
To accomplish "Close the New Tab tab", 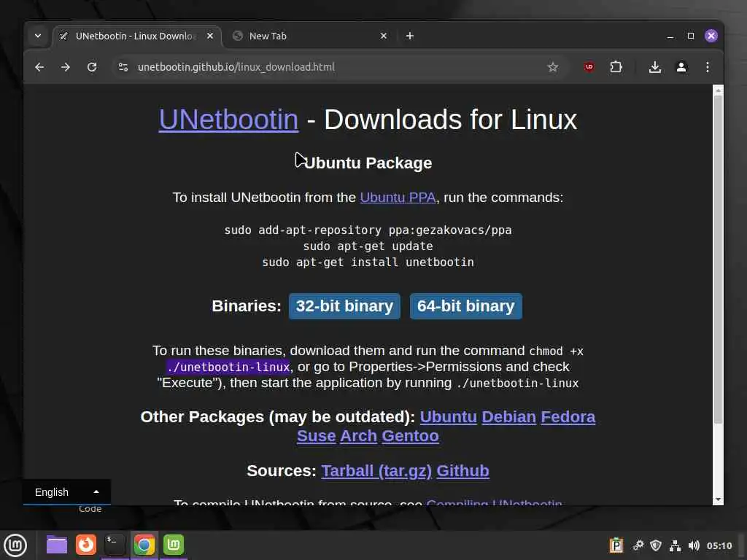I will (x=384, y=36).
